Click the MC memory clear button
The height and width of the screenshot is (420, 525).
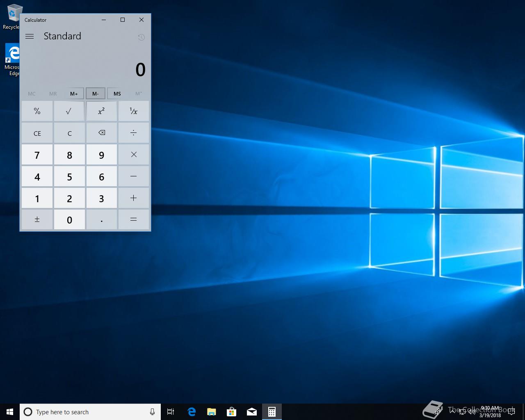pos(32,94)
